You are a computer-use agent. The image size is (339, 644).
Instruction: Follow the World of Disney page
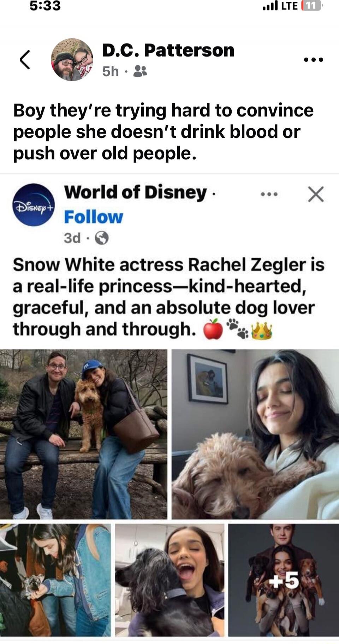pos(94,217)
